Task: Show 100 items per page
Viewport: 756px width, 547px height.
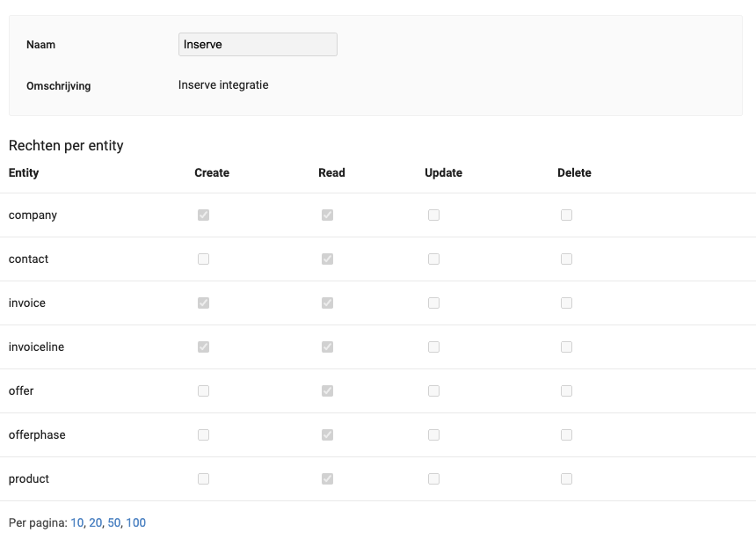Action: coord(135,522)
